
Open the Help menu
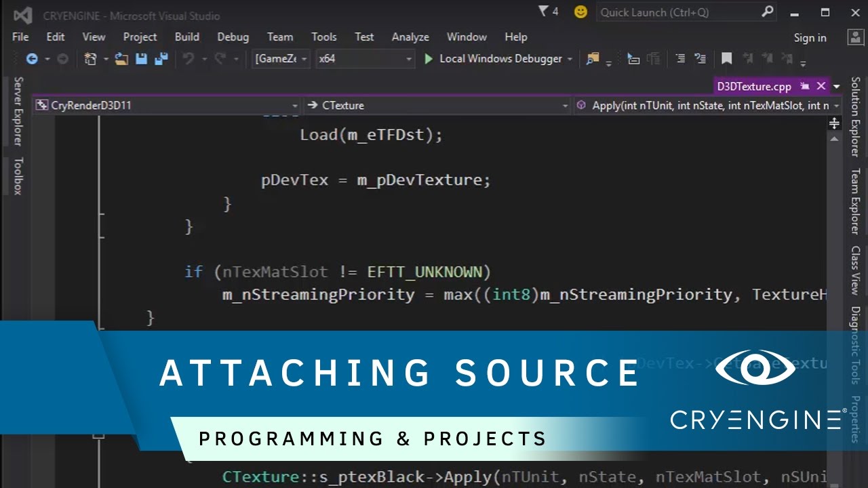pos(516,37)
